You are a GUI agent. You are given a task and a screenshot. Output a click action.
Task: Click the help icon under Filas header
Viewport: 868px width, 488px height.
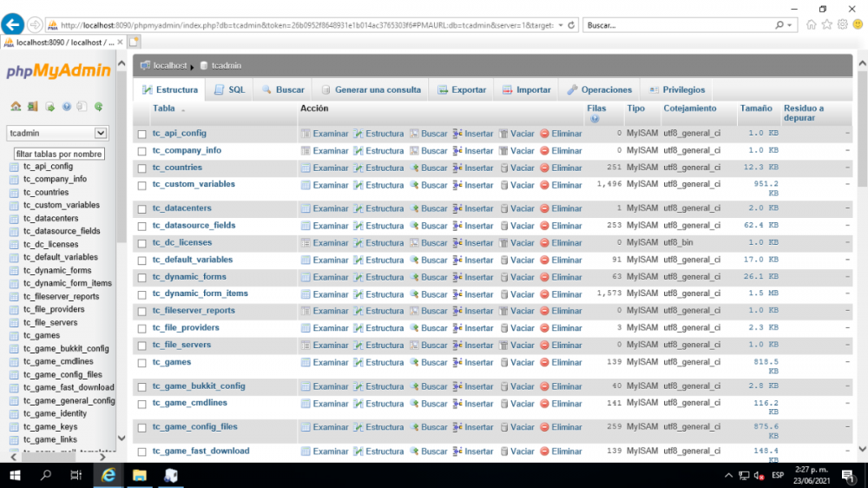coord(595,119)
